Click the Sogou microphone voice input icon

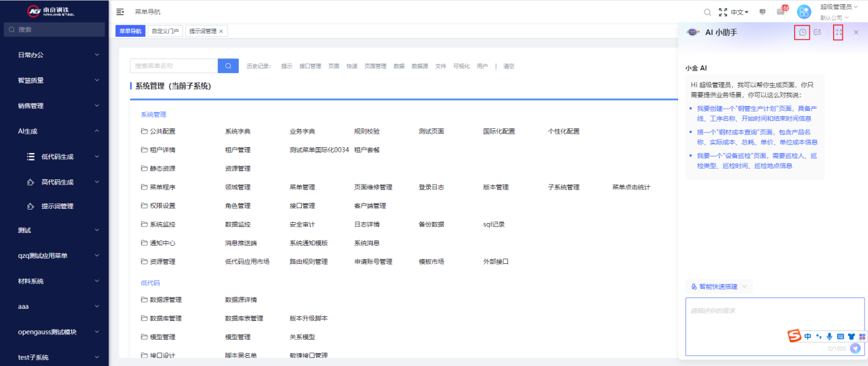click(829, 336)
